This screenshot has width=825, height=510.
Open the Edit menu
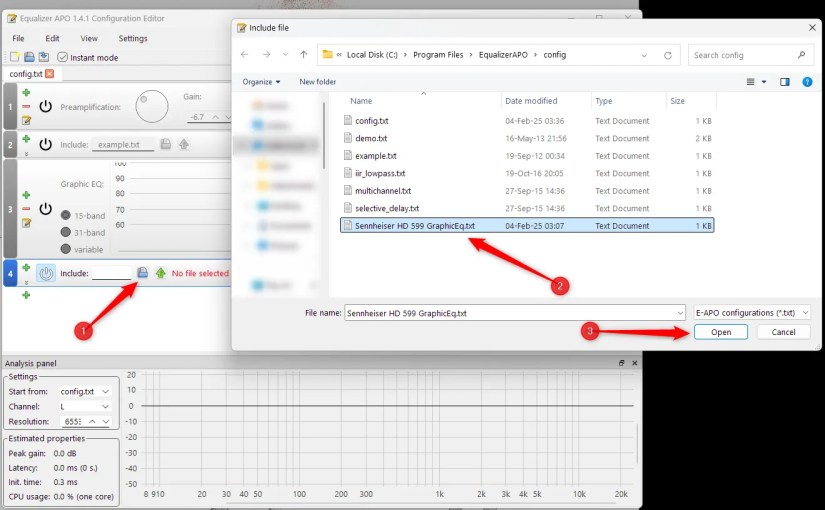tap(52, 38)
